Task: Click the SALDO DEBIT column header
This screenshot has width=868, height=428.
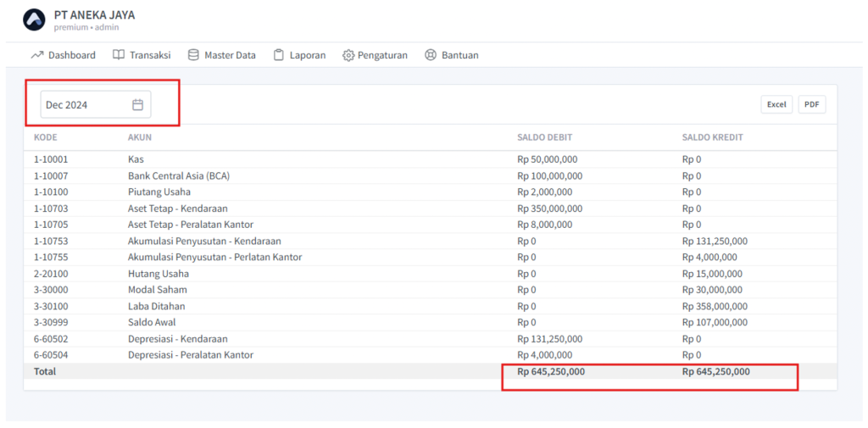Action: click(x=546, y=137)
